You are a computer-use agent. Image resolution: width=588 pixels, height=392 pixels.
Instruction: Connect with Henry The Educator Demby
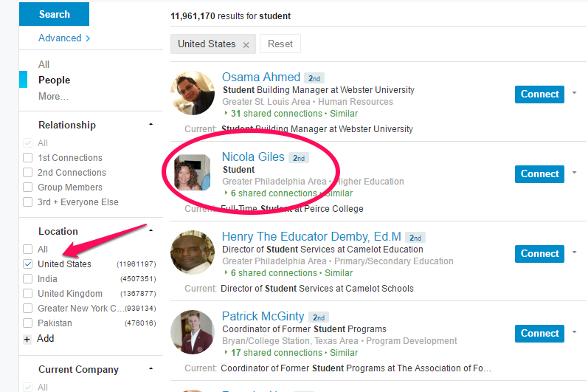coord(539,253)
